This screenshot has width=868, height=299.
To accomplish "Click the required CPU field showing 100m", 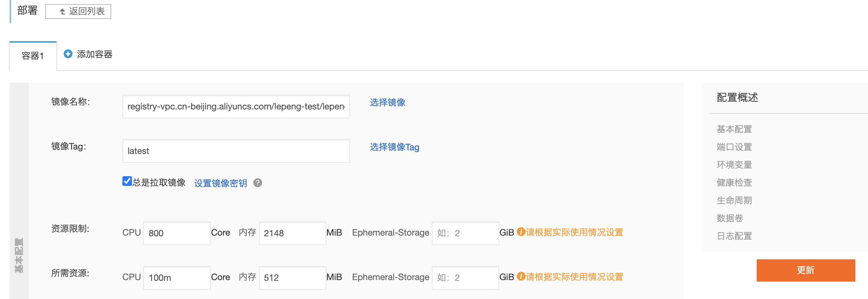I will coord(177,278).
